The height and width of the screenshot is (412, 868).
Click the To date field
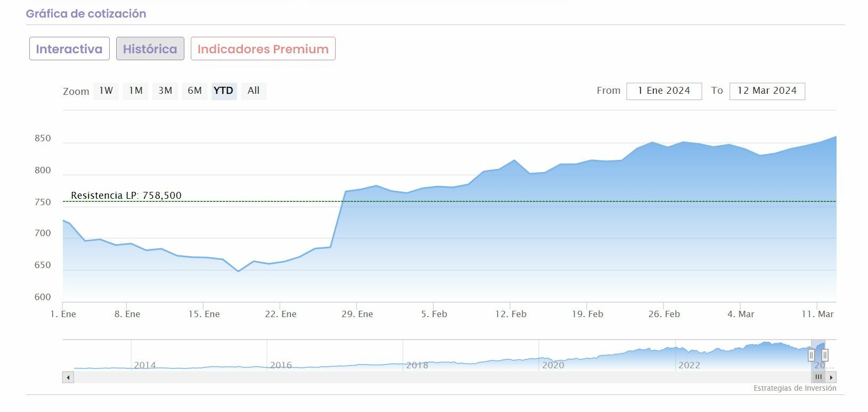(767, 91)
